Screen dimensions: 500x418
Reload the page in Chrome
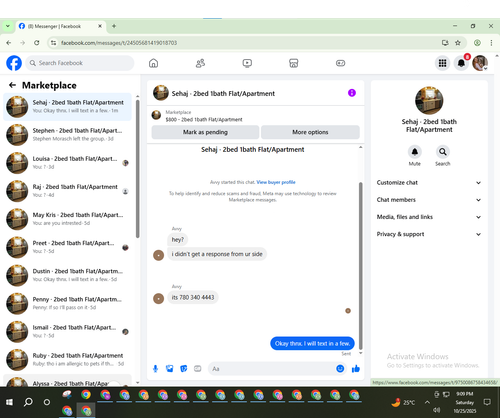click(x=37, y=43)
